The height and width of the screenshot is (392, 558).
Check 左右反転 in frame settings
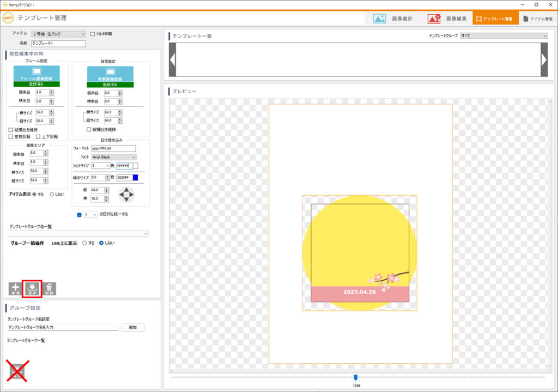point(11,136)
